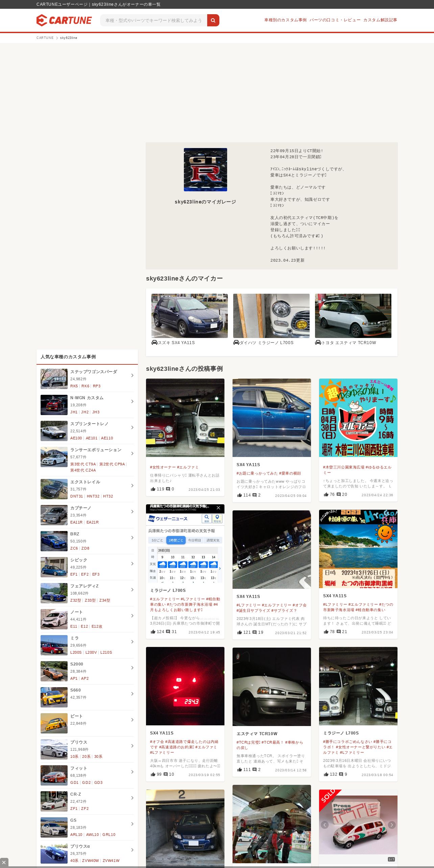Open the 軽自動車の集い in 兵庫 poster post
This screenshot has height=868, width=434.
tap(358, 549)
